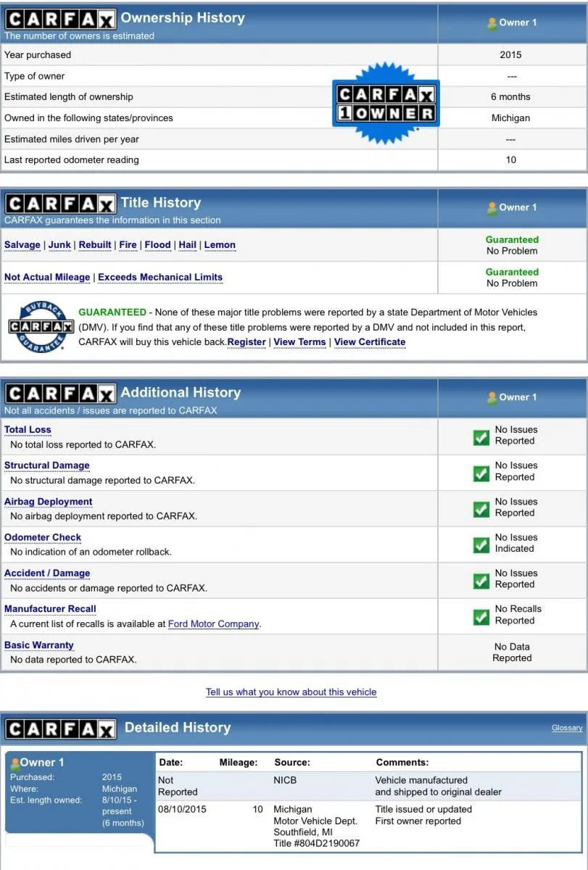Click 'No Data Reported' warranty status
588x870 pixels.
512,652
